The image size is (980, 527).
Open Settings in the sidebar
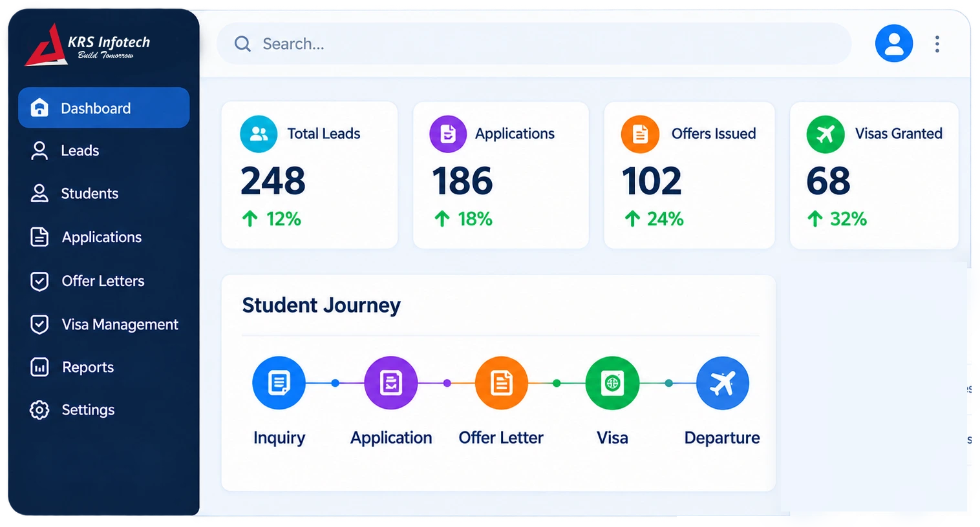(72, 409)
